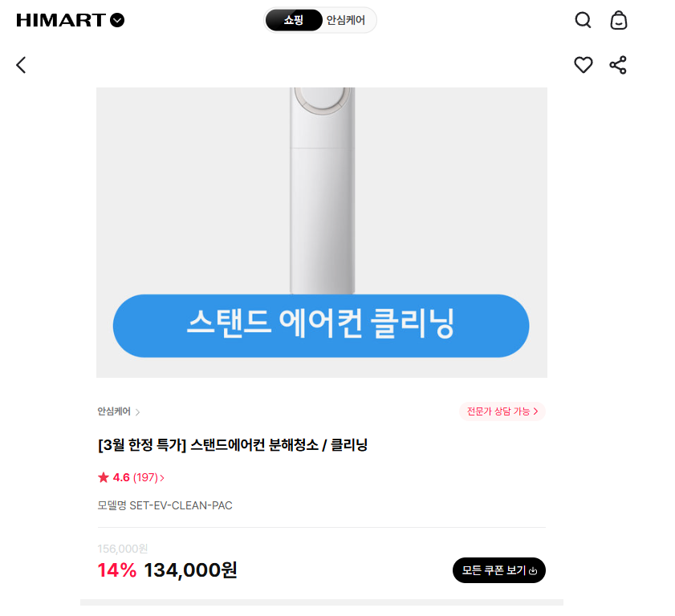
Task: Click the download icon in coupon button
Action: [533, 571]
